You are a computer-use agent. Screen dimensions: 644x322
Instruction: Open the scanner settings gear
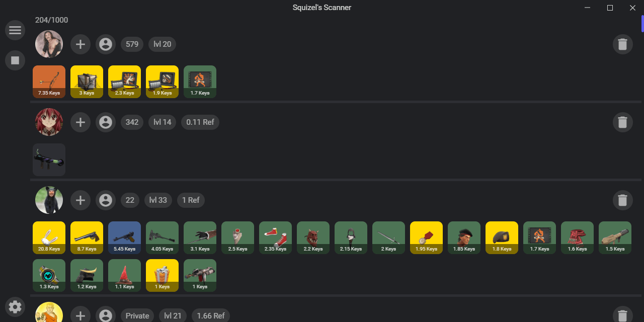[x=15, y=307]
